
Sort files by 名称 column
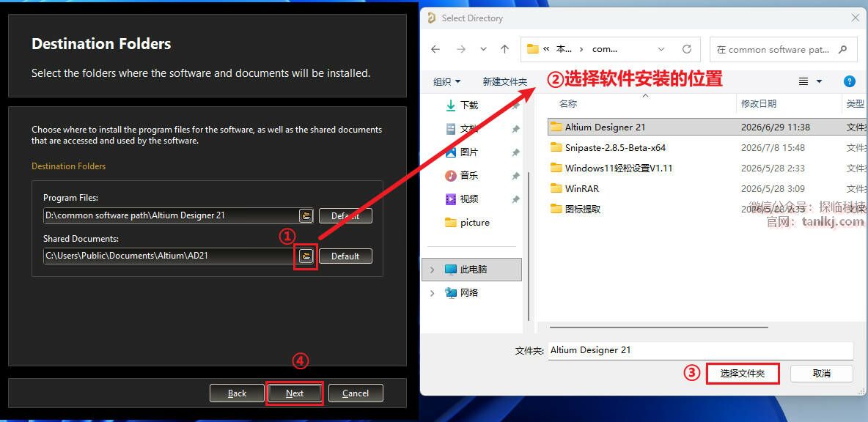pos(568,103)
